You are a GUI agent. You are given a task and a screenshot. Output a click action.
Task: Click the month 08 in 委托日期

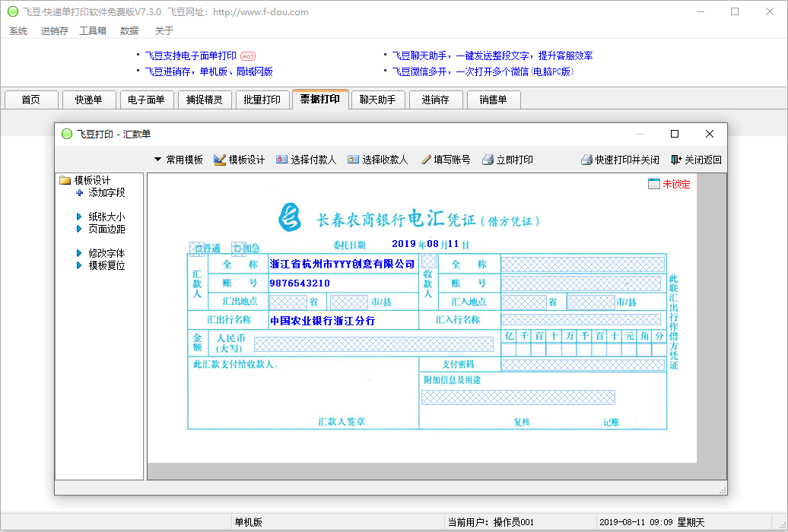click(433, 244)
